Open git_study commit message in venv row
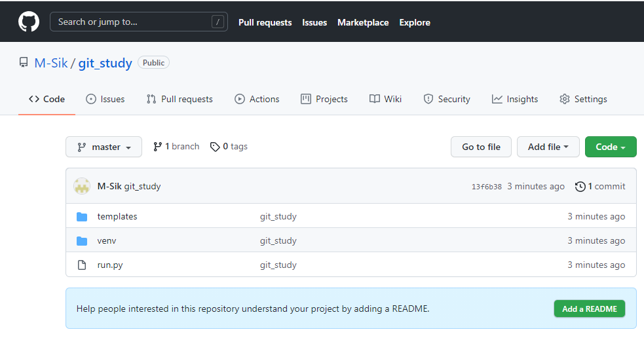 [278, 241]
